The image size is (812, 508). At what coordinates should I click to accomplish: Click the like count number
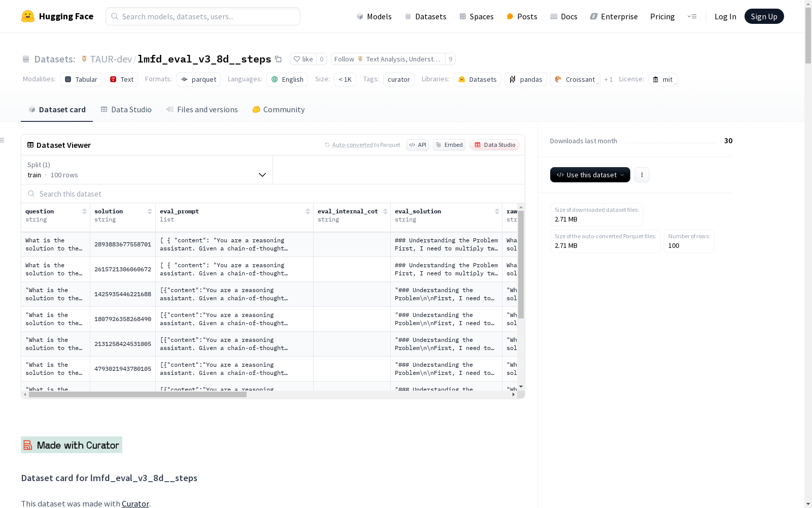tap(321, 59)
